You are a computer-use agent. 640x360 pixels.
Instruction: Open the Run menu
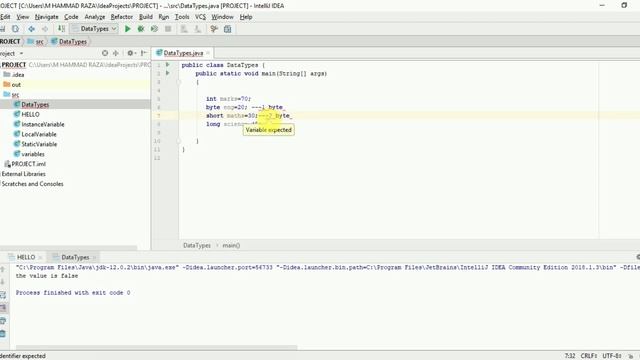[x=164, y=17]
